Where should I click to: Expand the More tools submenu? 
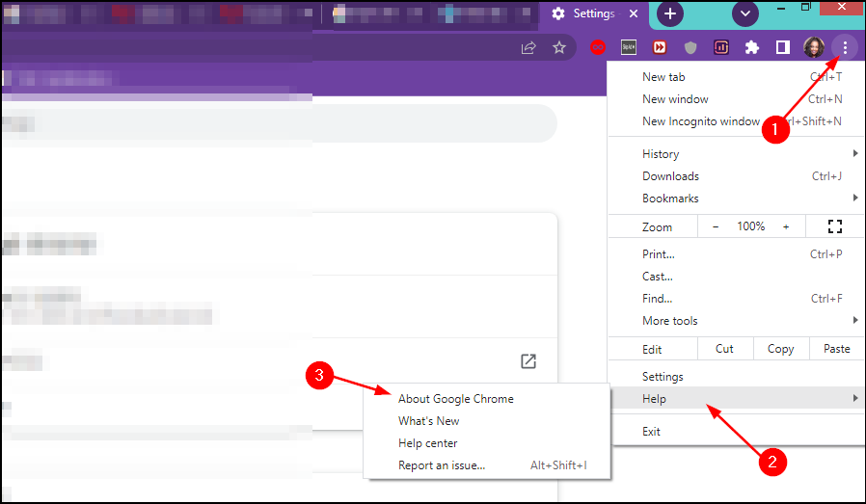click(x=736, y=321)
